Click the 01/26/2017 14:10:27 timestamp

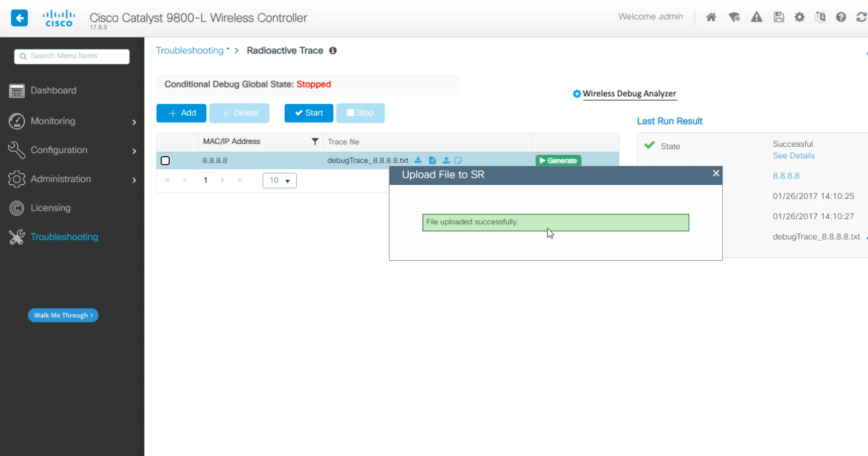tap(813, 216)
